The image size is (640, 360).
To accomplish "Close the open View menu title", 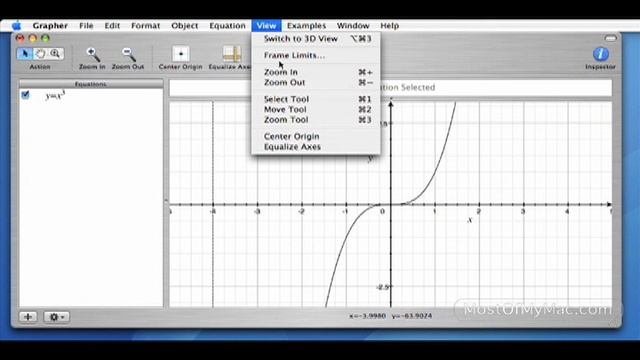I will pyautogui.click(x=267, y=26).
